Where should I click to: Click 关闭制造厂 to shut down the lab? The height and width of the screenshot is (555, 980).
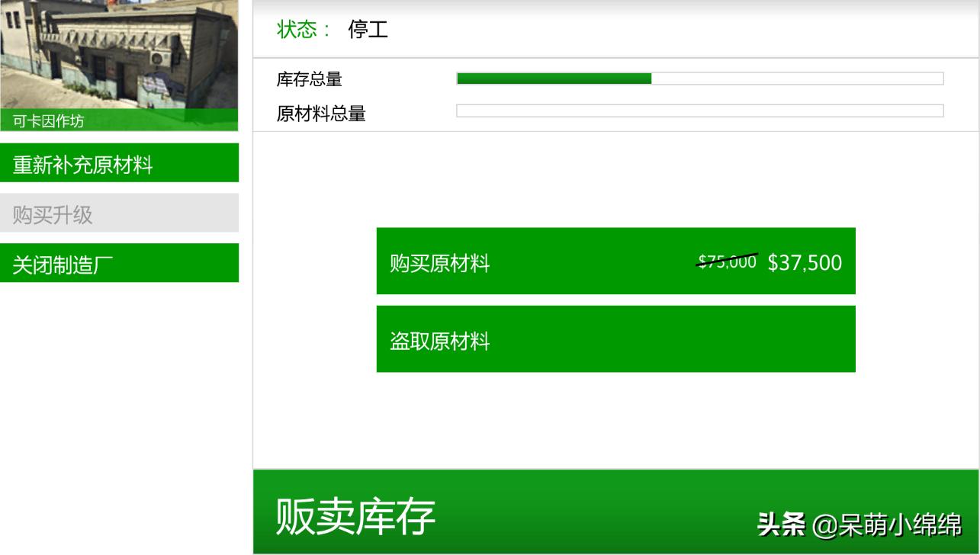119,262
